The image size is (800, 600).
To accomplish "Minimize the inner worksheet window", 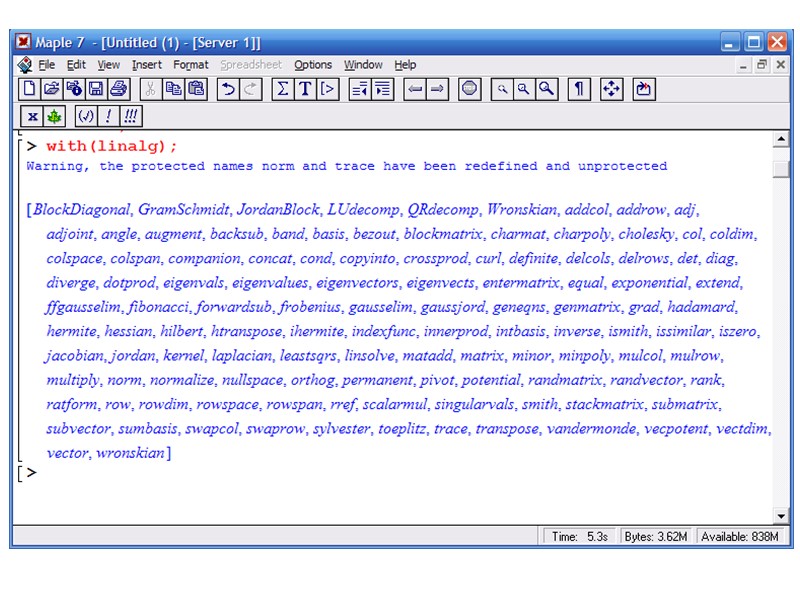I will tap(743, 65).
